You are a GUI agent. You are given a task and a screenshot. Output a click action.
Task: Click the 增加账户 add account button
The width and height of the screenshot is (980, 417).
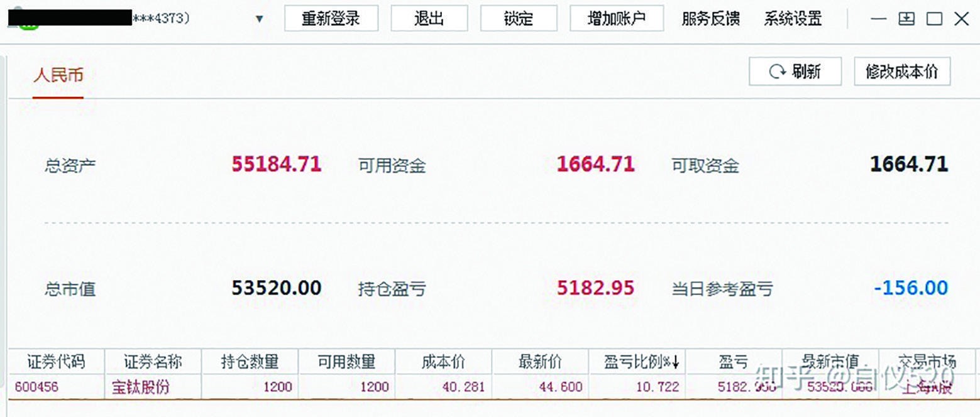click(616, 18)
